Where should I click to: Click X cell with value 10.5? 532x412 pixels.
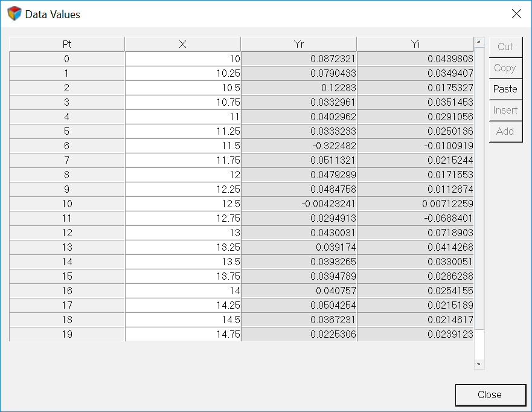(x=183, y=88)
